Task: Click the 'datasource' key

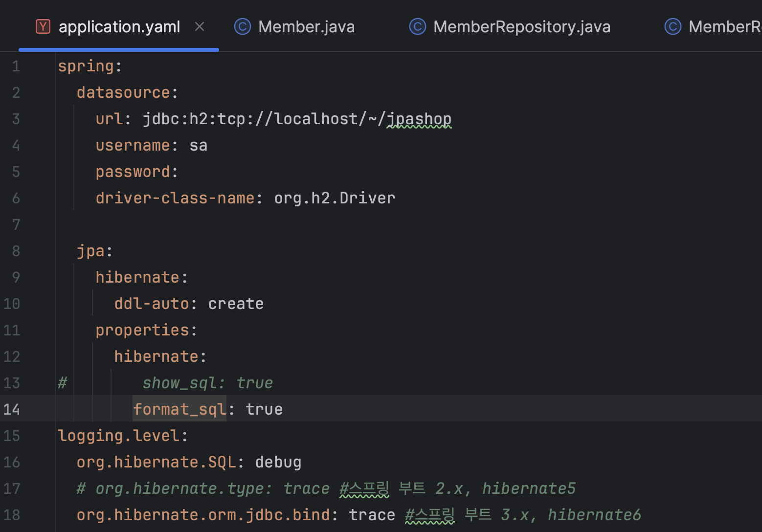Action: [123, 92]
